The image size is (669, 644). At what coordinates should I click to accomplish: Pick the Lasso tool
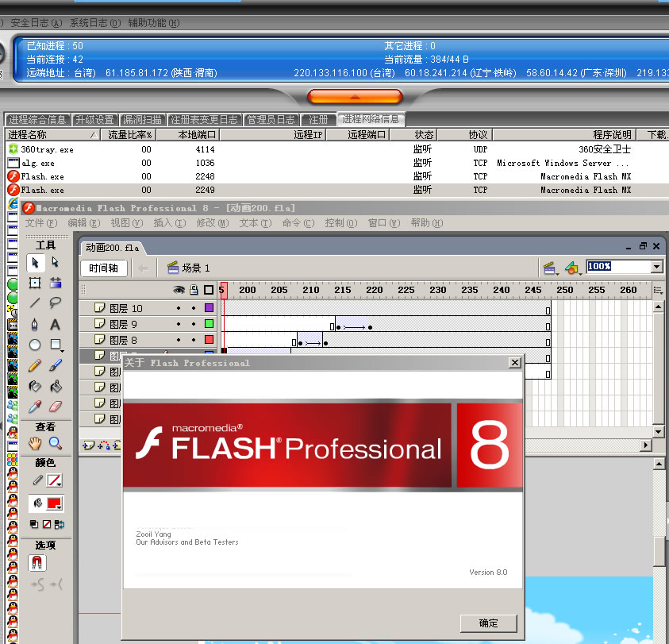[56, 303]
